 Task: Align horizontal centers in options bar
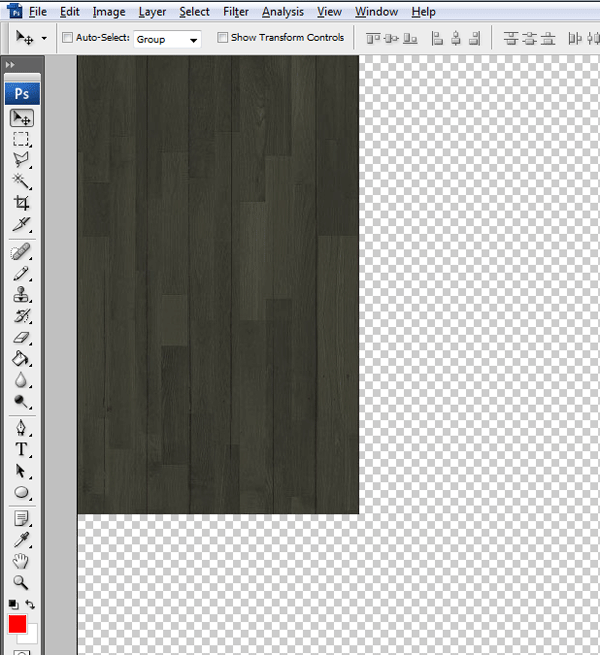coord(456,39)
